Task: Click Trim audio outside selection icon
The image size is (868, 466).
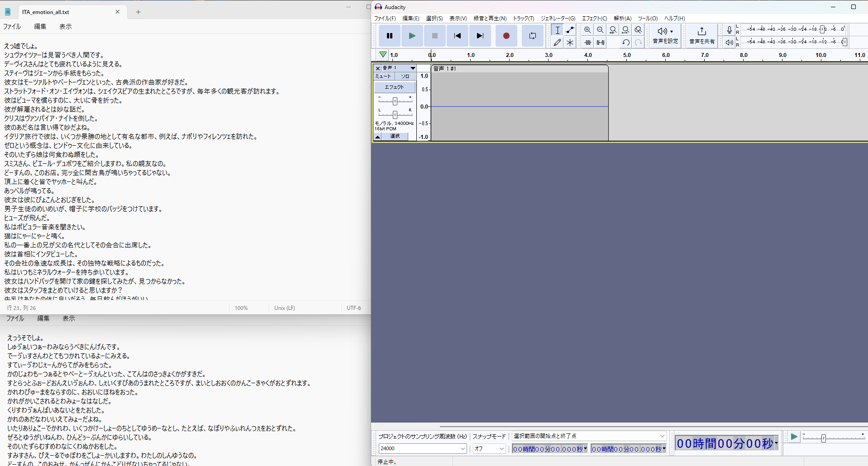Action: 587,42
